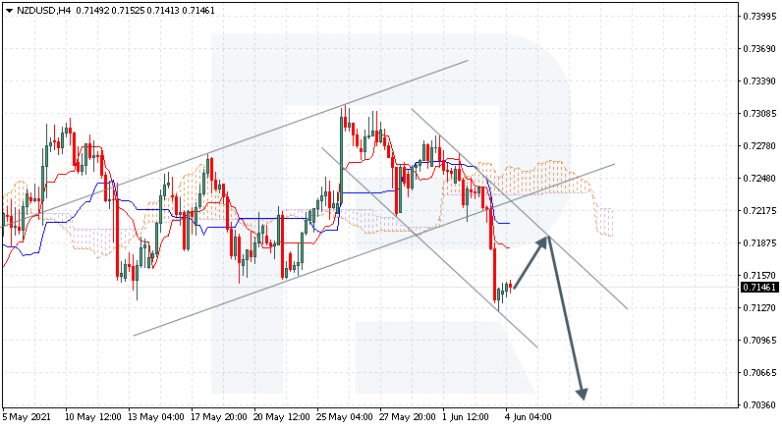Click the 13 May 04:00 date label
The width and height of the screenshot is (782, 428).
tap(156, 417)
